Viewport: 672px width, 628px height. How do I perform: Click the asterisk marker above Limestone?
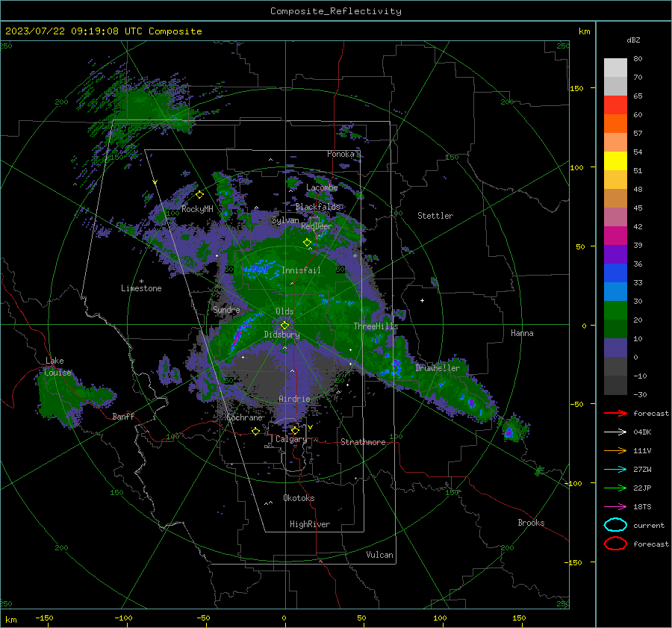click(141, 282)
